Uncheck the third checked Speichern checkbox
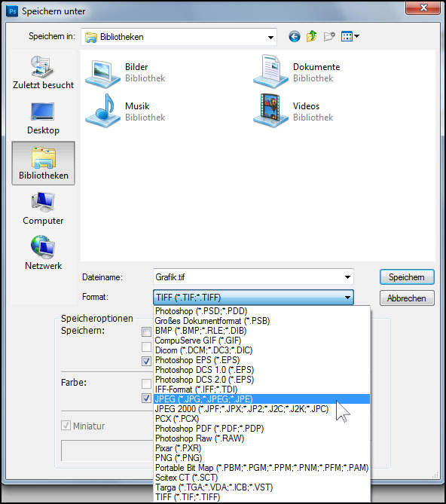 (146, 361)
